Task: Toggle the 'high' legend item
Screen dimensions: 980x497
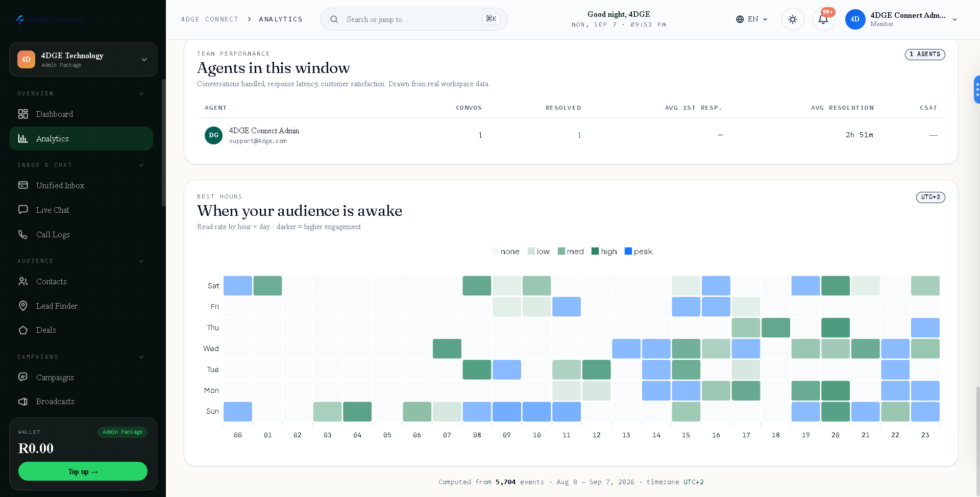Action: pos(604,252)
